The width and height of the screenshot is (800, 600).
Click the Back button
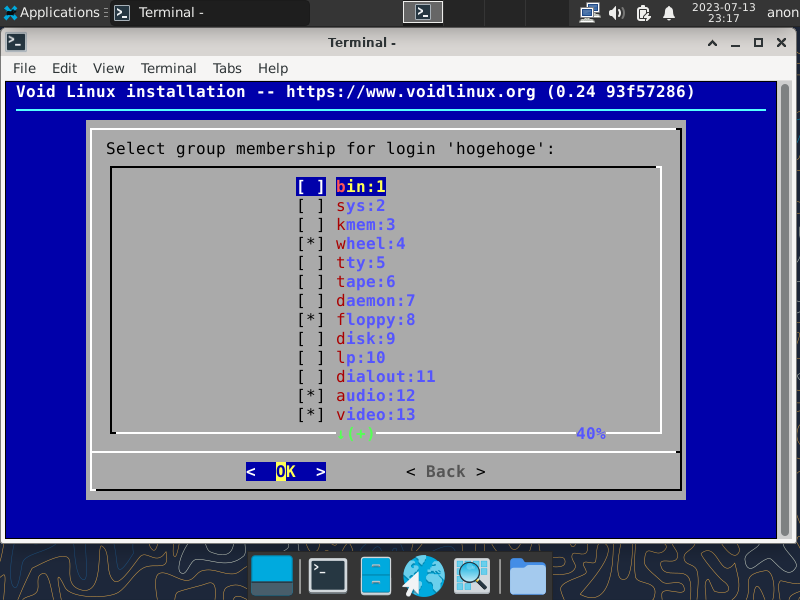445,472
